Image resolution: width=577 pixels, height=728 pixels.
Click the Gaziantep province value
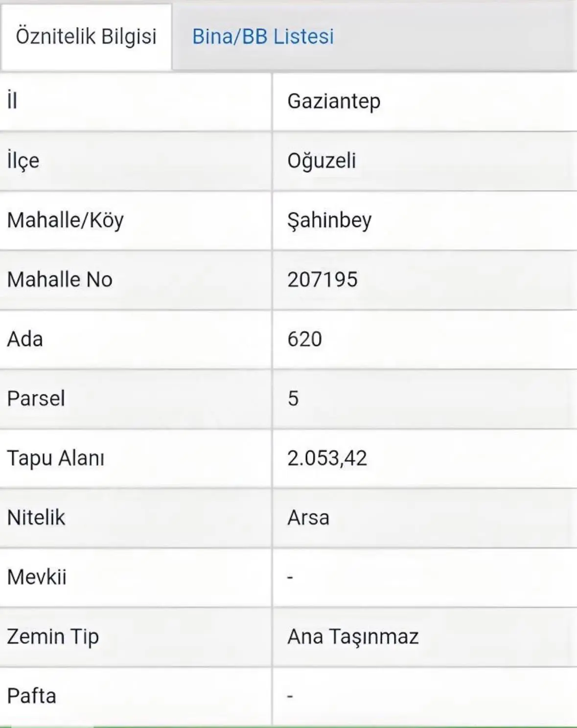click(x=334, y=102)
